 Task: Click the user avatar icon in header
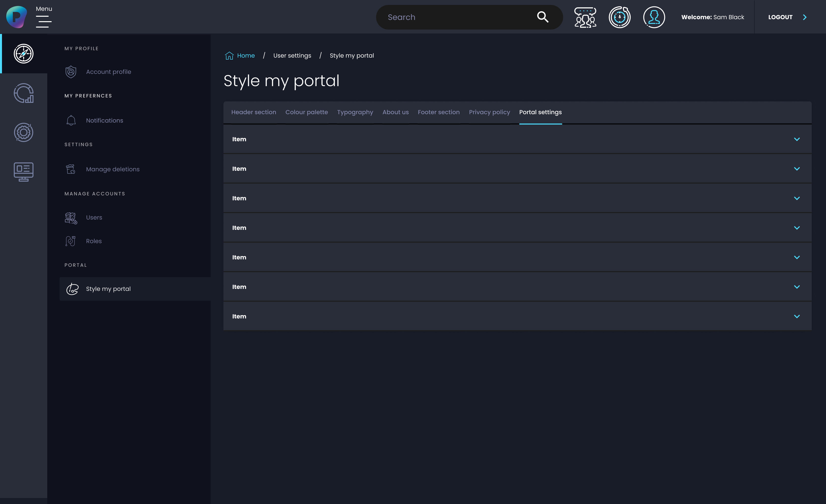coord(654,17)
